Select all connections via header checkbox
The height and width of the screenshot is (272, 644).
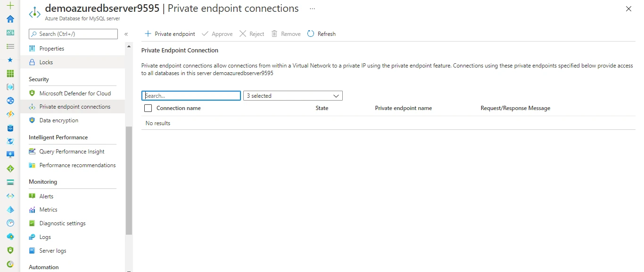pos(148,108)
